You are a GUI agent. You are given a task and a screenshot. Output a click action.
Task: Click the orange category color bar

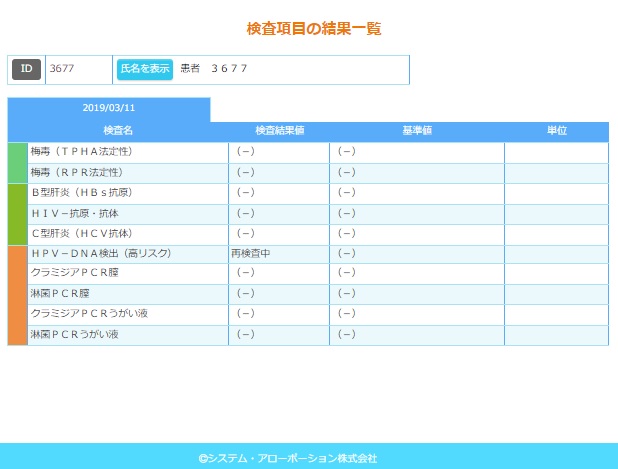17,295
